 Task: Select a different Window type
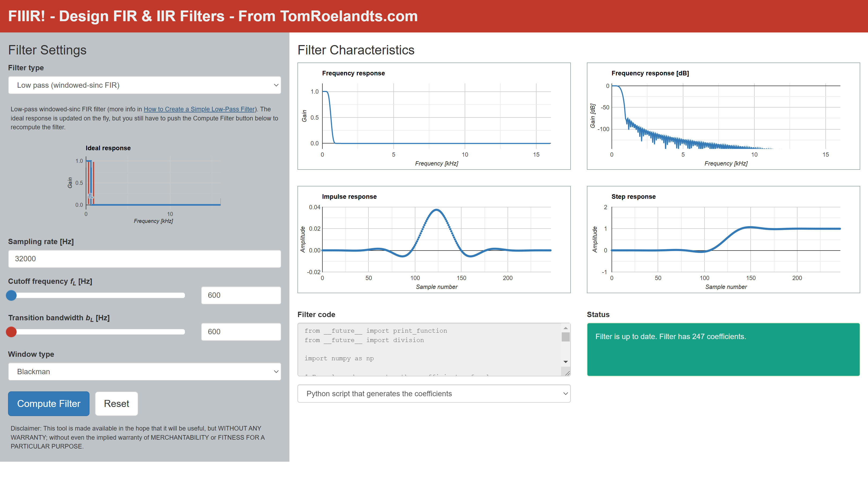tap(145, 371)
